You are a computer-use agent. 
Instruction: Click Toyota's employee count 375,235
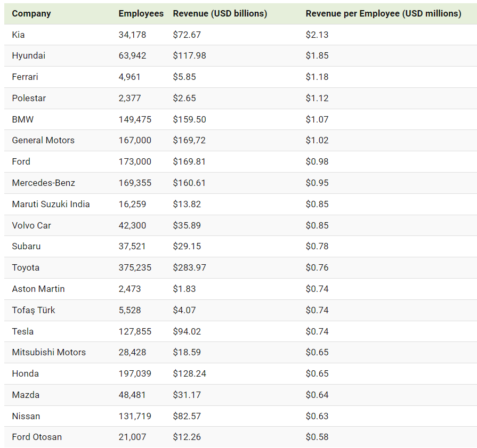tap(135, 267)
